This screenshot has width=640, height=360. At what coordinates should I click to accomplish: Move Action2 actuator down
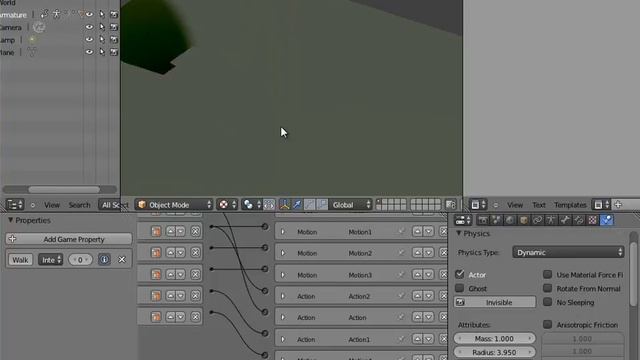(x=428, y=296)
